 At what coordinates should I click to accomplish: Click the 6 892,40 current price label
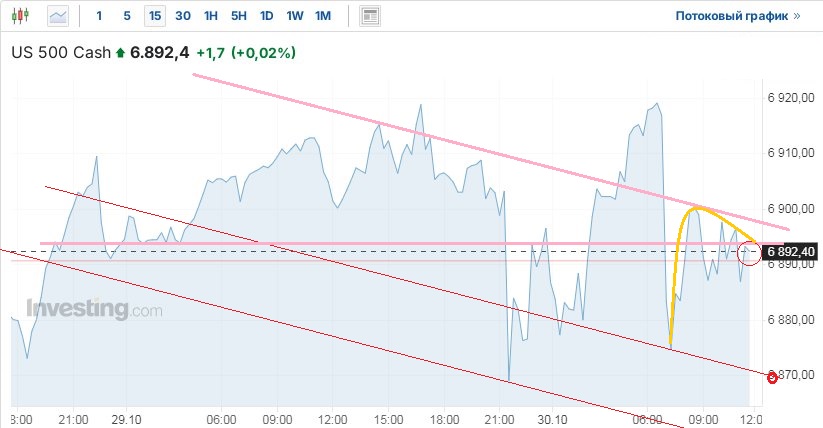point(791,252)
